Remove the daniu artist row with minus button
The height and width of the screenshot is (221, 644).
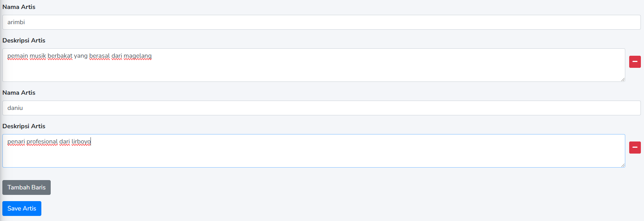coord(635,147)
